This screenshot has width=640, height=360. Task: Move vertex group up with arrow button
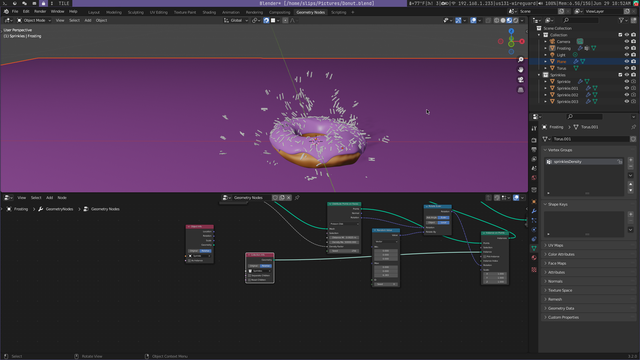coord(630,184)
